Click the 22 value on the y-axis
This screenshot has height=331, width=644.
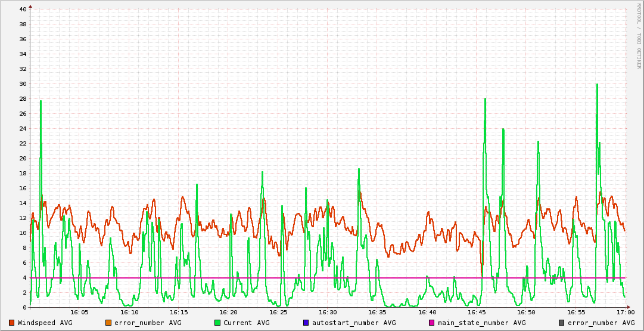[23, 143]
